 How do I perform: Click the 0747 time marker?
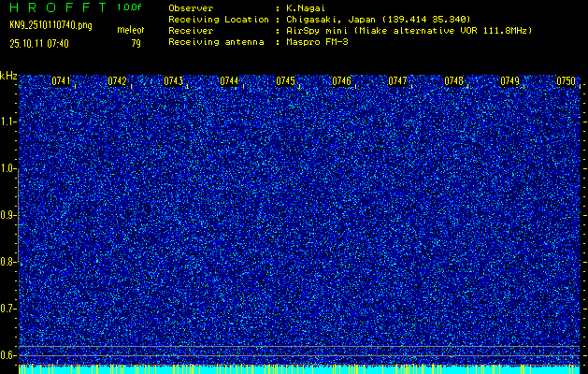click(x=397, y=81)
